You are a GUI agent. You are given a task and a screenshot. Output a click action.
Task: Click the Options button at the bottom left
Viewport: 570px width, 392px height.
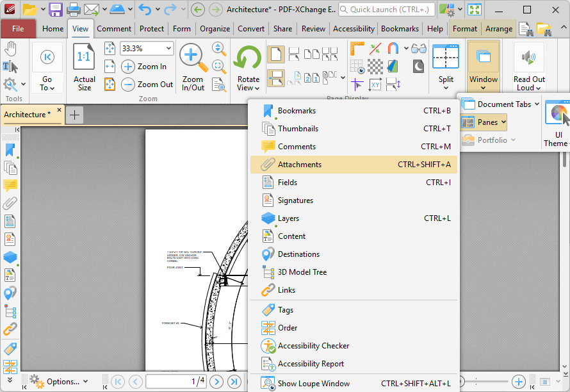[60, 382]
